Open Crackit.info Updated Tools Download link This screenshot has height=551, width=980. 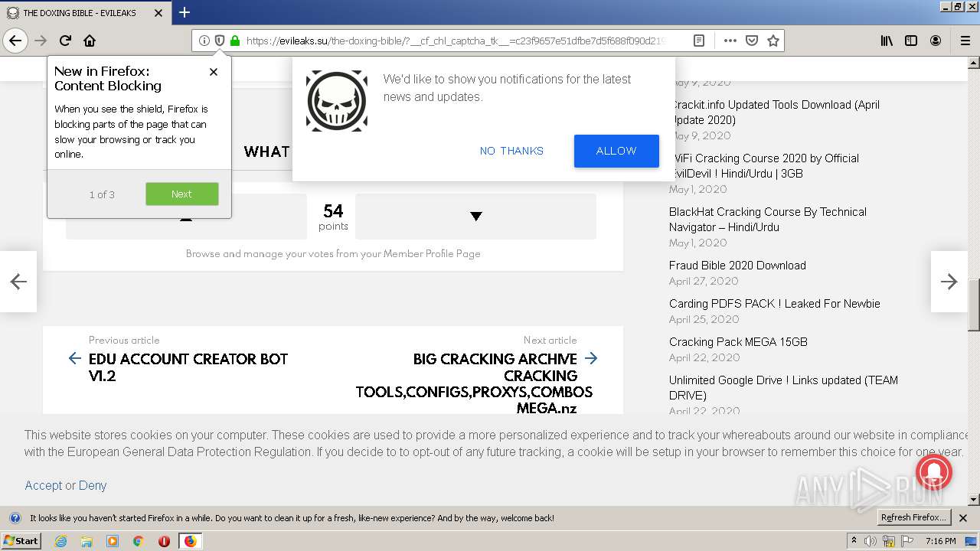pyautogui.click(x=775, y=112)
